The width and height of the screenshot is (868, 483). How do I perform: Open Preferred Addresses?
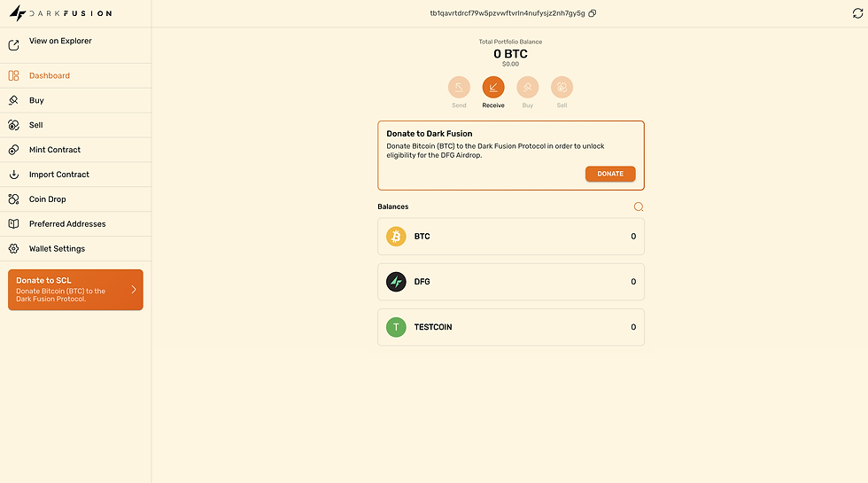click(x=67, y=224)
